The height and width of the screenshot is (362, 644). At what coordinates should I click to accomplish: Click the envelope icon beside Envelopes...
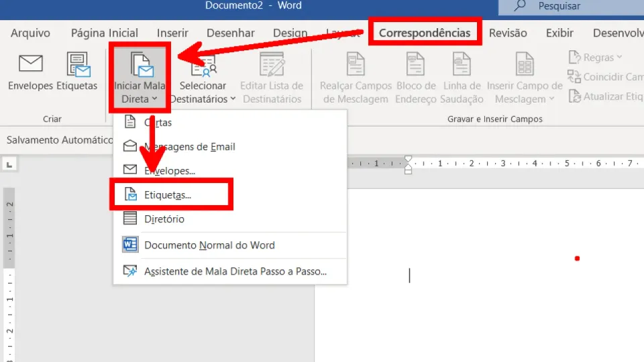(130, 169)
